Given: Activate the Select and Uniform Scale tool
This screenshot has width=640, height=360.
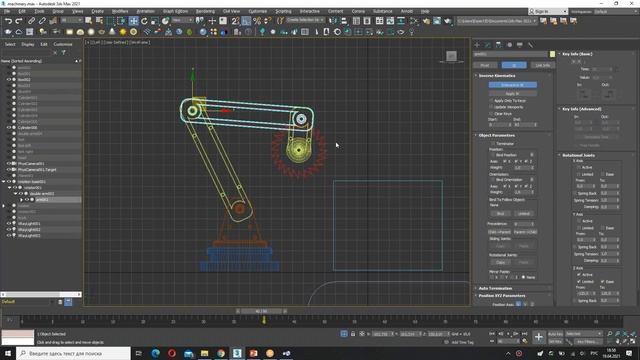Looking at the screenshot, I should pyautogui.click(x=155, y=21).
